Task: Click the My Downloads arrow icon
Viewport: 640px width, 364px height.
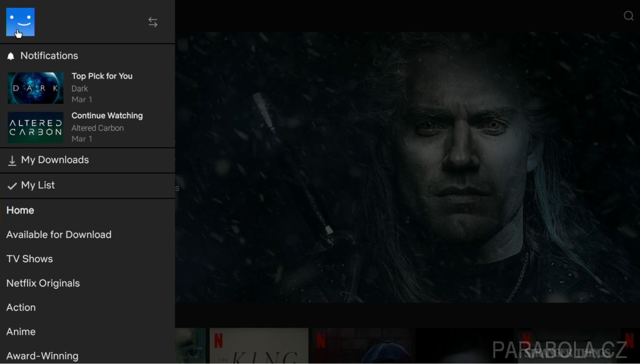Action: tap(12, 161)
